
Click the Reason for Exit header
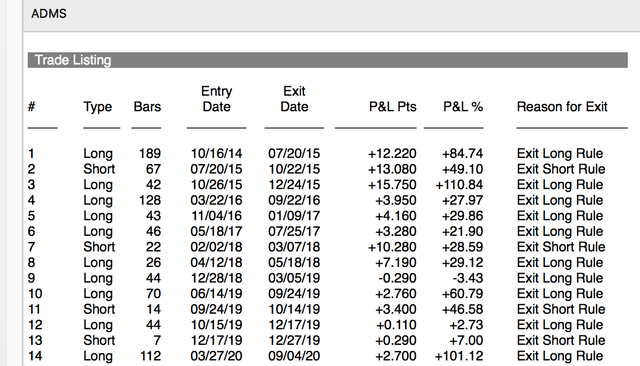click(x=562, y=107)
